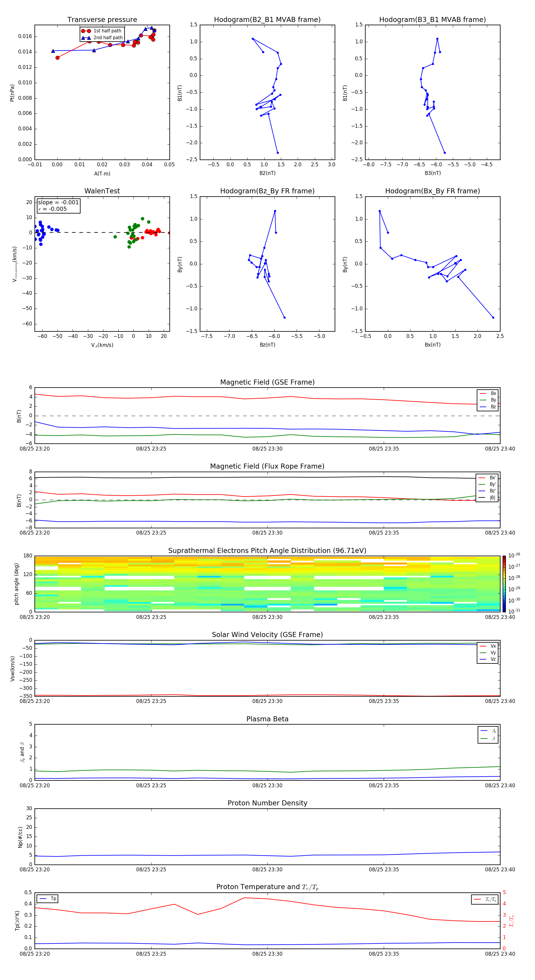Click the "Tp(10^6K)" y-axis label
The width and height of the screenshot is (535, 980).
click(17, 921)
